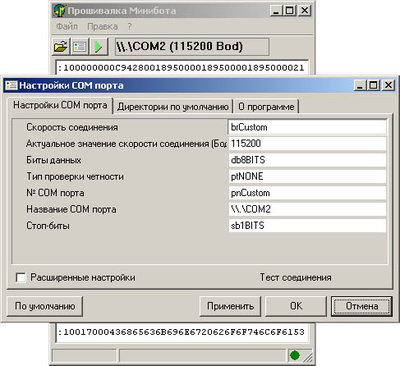Image resolution: width=400 pixels, height=366 pixels.
Task: Switch to Директории по умолчанию tab
Action: (x=173, y=107)
